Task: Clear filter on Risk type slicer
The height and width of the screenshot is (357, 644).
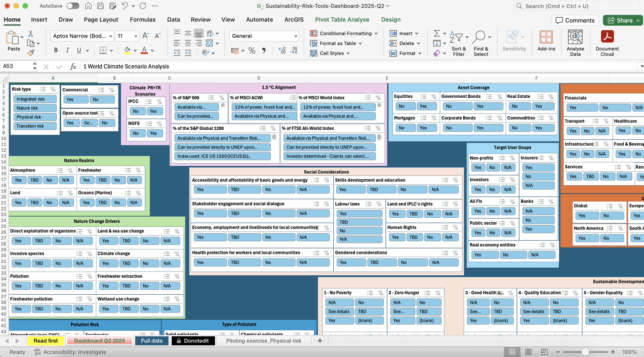Action: click(53, 89)
